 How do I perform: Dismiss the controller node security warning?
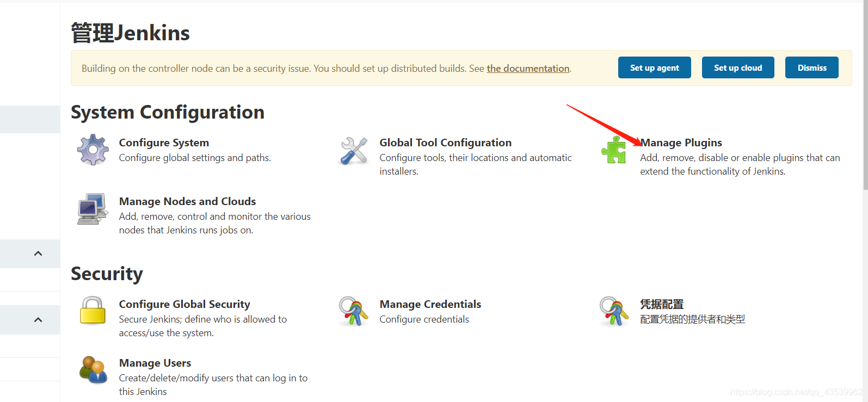(x=812, y=67)
